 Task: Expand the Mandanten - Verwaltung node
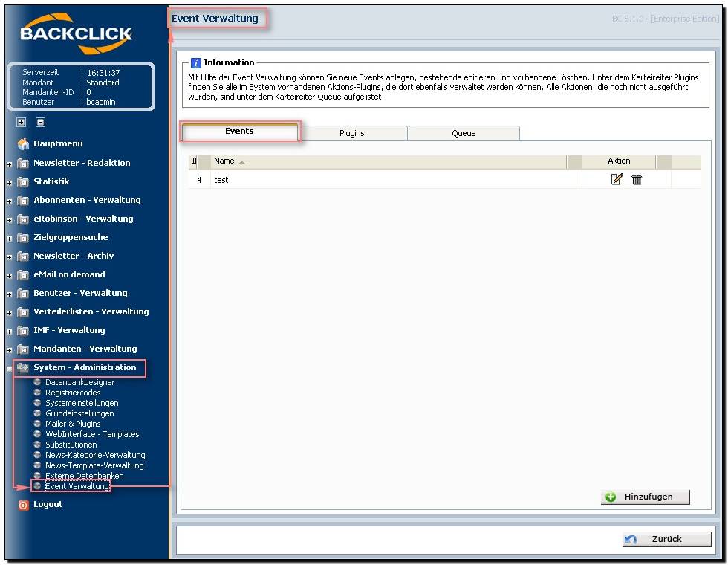point(10,349)
